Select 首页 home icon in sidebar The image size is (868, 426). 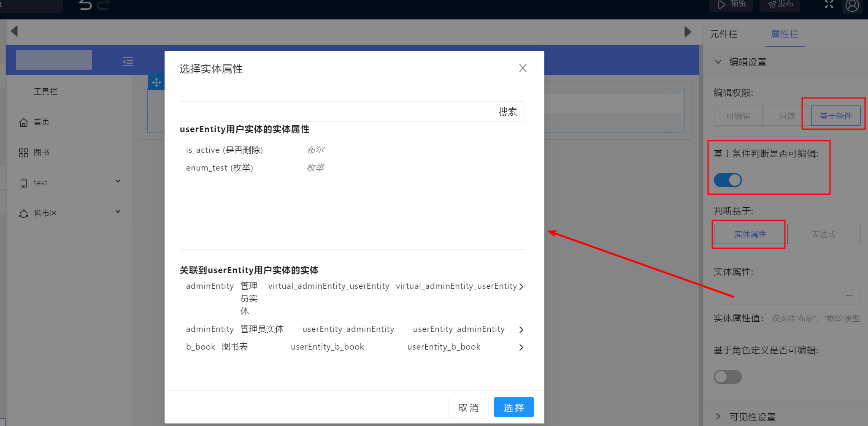[x=24, y=122]
